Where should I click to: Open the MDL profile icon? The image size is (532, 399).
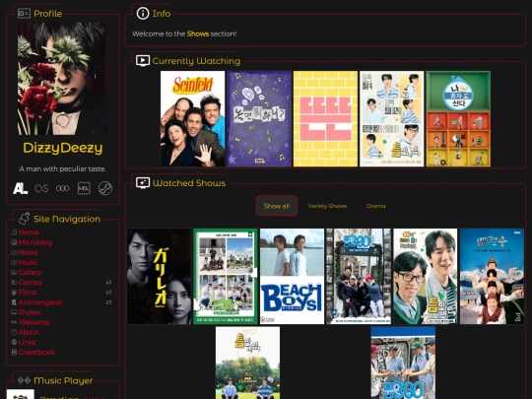(84, 188)
